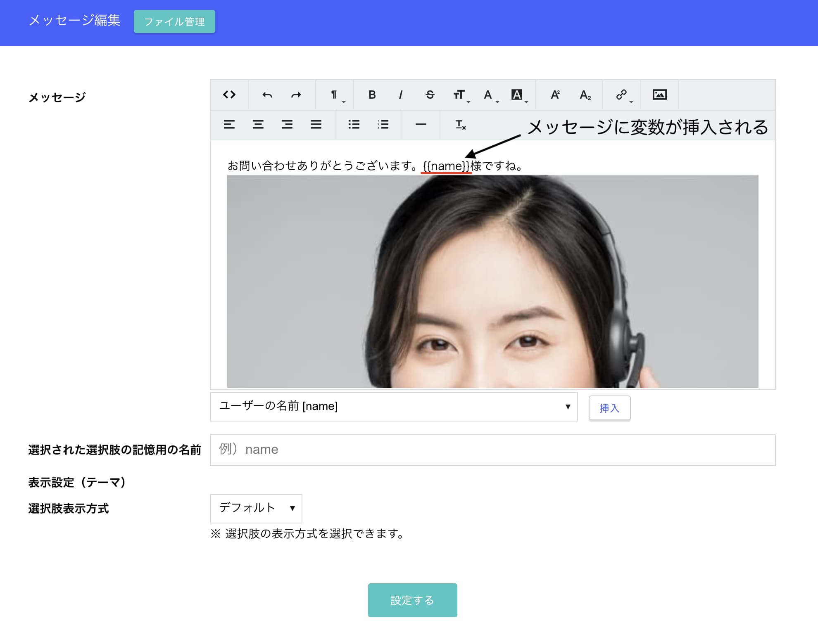Open the ファイル管理 page
818x644 pixels.
(x=174, y=21)
